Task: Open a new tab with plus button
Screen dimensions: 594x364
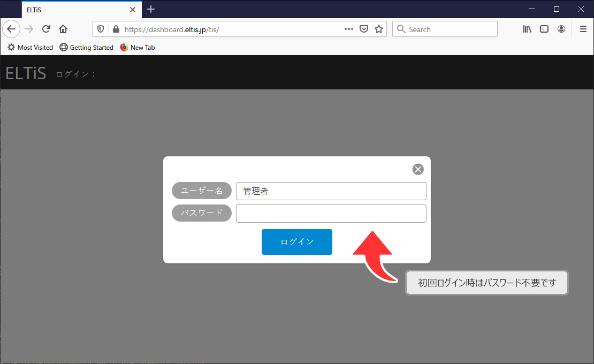Action: 151,9
